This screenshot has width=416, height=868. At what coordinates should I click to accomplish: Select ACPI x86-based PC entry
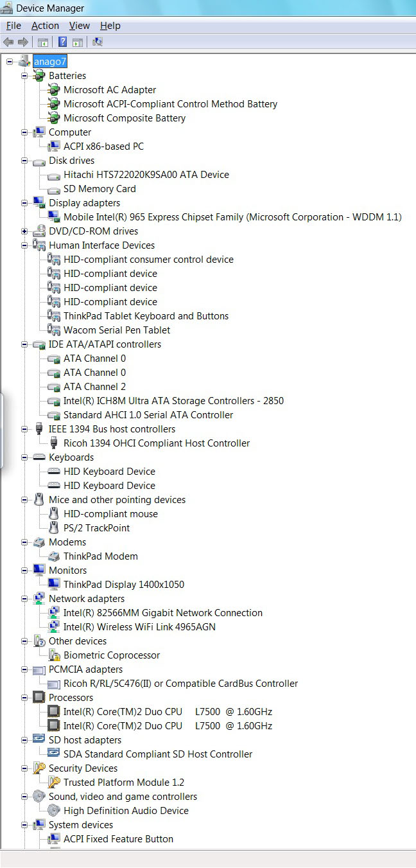click(x=103, y=146)
